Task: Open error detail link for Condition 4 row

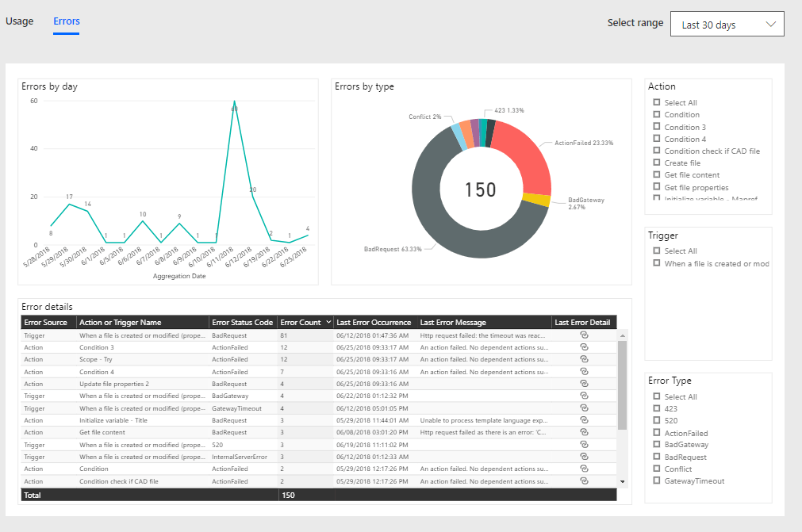Action: click(x=584, y=372)
